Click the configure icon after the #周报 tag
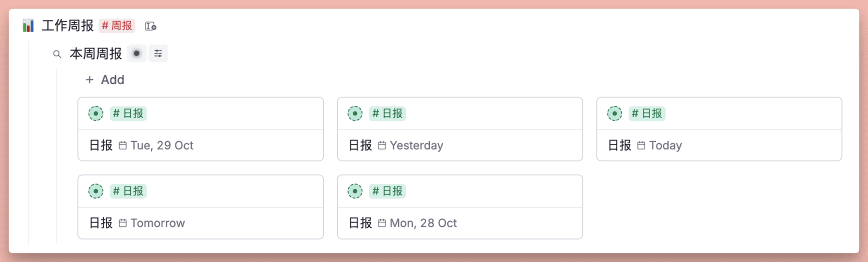 (x=150, y=26)
